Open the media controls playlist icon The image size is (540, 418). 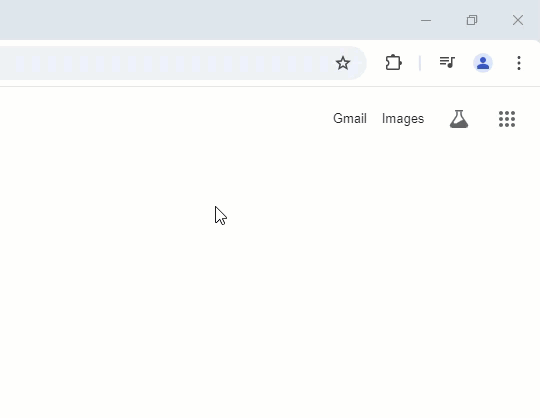[447, 63]
